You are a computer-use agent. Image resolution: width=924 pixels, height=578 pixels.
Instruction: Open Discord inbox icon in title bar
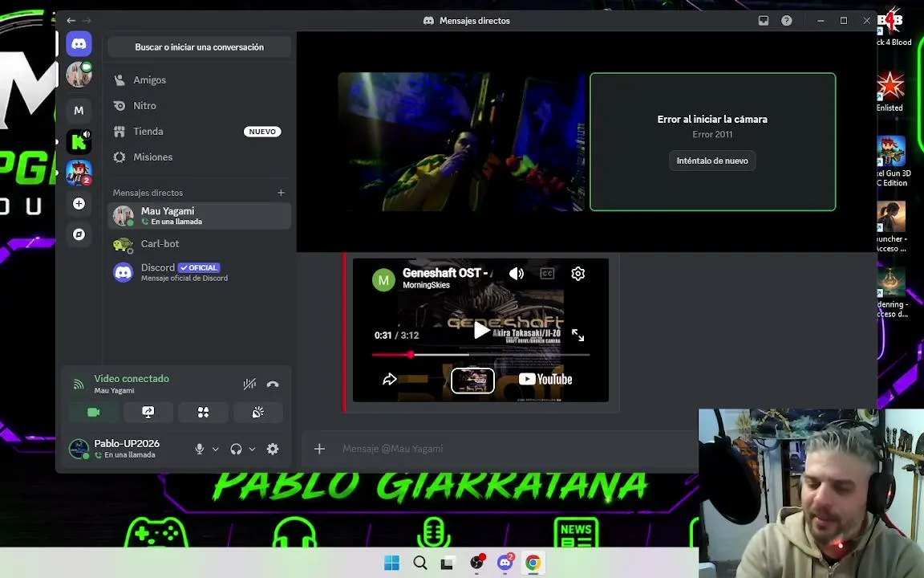(763, 21)
